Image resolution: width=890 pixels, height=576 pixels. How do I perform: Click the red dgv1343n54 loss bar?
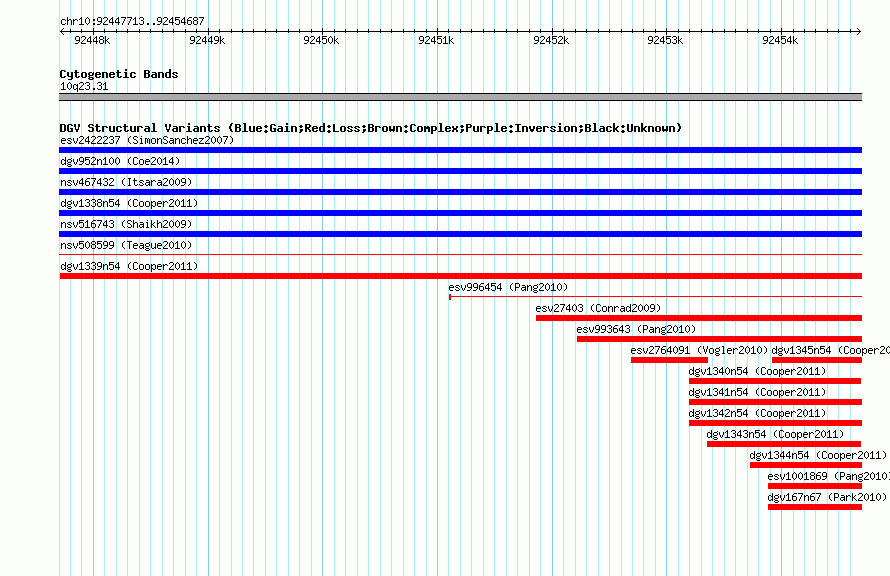coord(784,444)
